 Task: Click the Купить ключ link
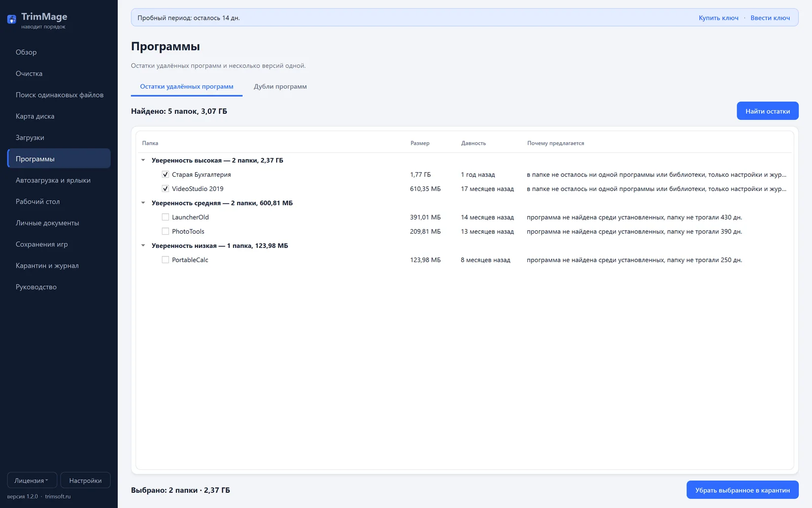719,18
